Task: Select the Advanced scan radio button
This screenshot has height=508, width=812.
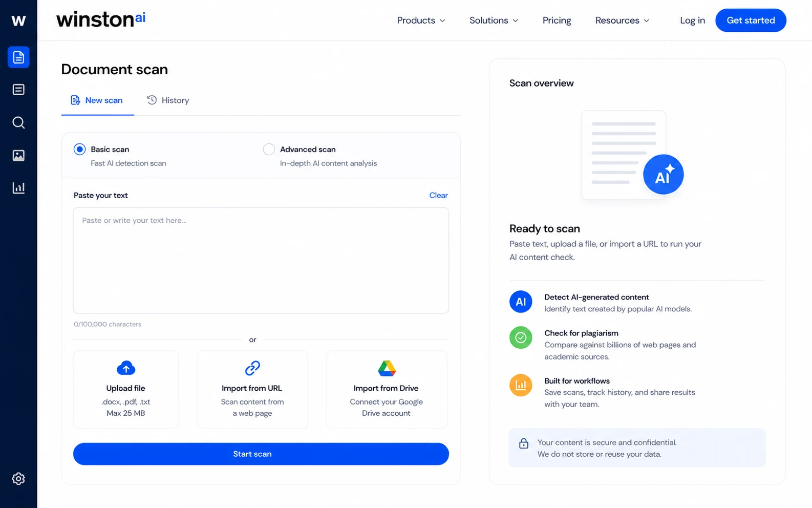Action: point(269,149)
